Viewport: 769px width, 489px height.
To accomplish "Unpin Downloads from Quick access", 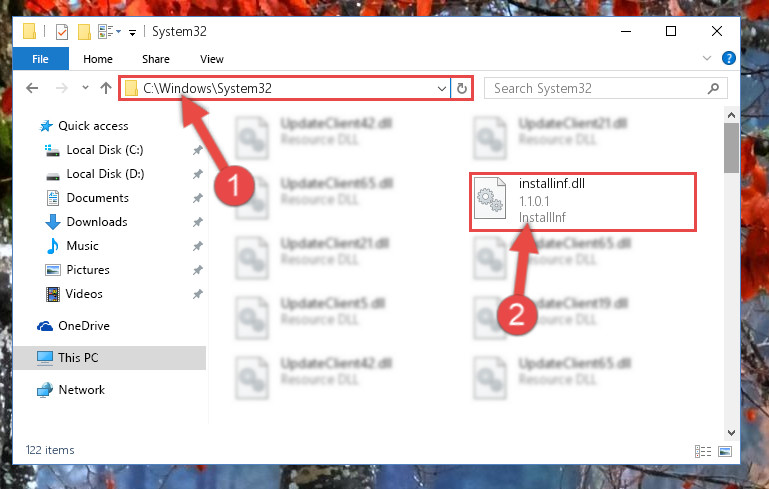I will (x=198, y=222).
